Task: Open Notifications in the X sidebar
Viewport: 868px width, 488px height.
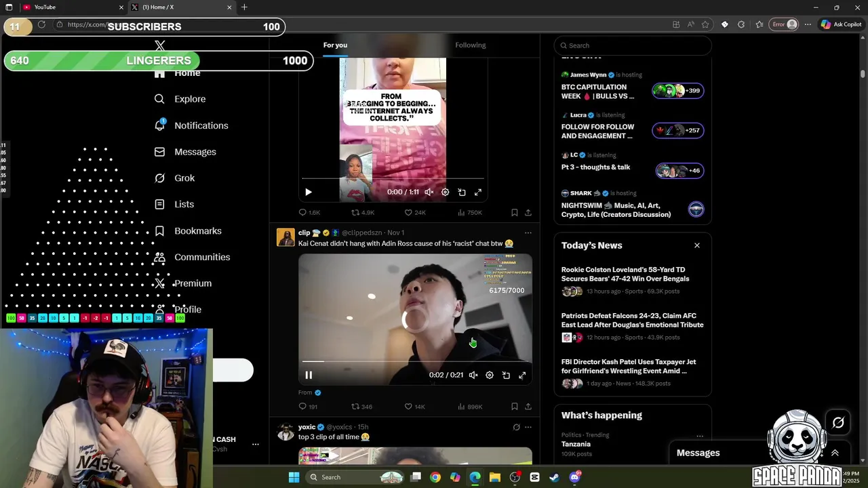Action: [x=191, y=125]
